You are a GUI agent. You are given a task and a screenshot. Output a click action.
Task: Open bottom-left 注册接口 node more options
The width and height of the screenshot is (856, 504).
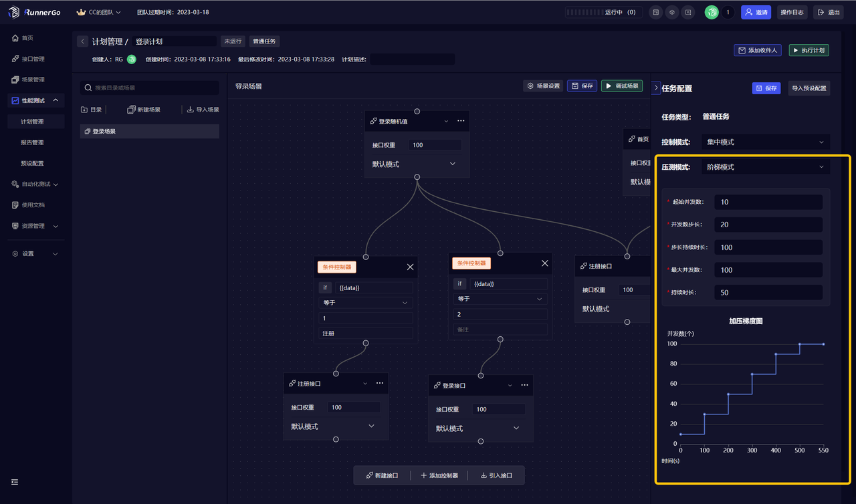click(x=380, y=383)
